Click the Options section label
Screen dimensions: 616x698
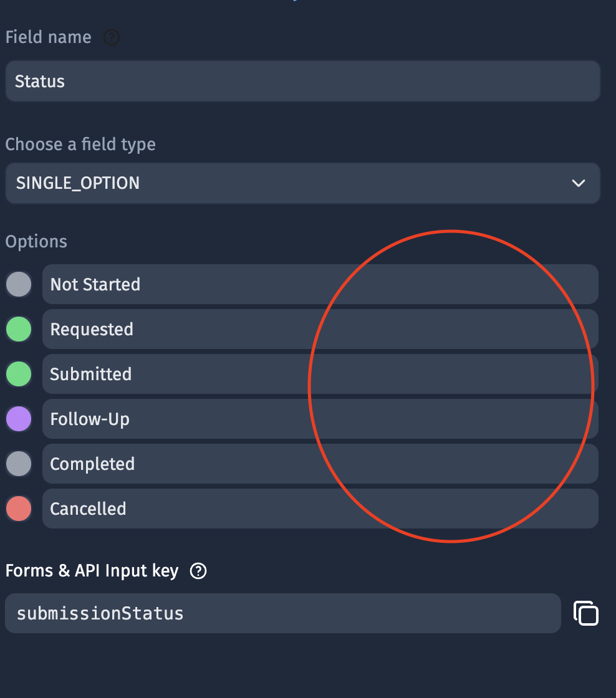pos(36,242)
